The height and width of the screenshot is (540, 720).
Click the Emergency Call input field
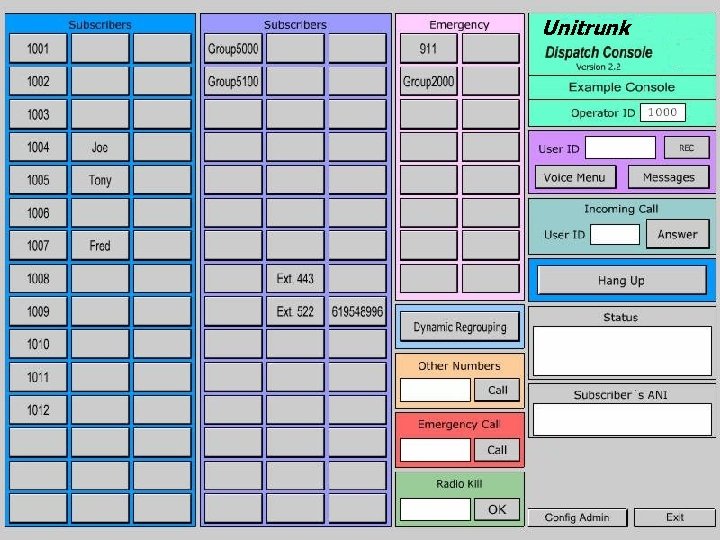[435, 450]
